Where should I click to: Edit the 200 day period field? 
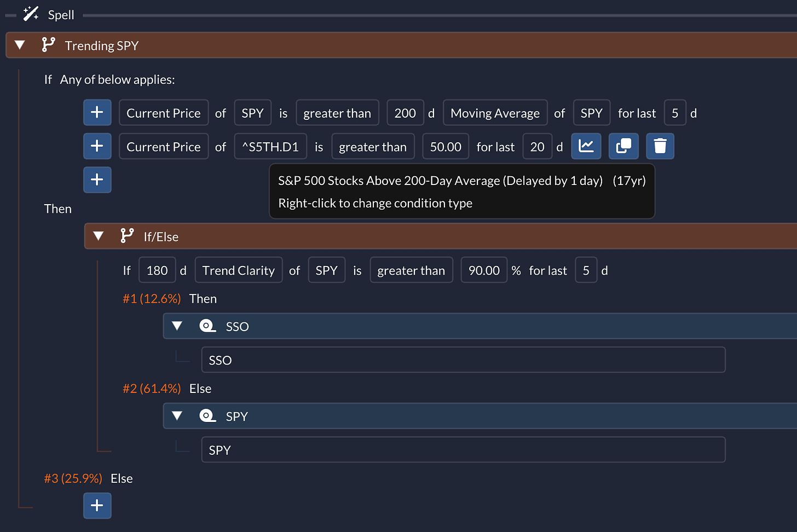[405, 113]
